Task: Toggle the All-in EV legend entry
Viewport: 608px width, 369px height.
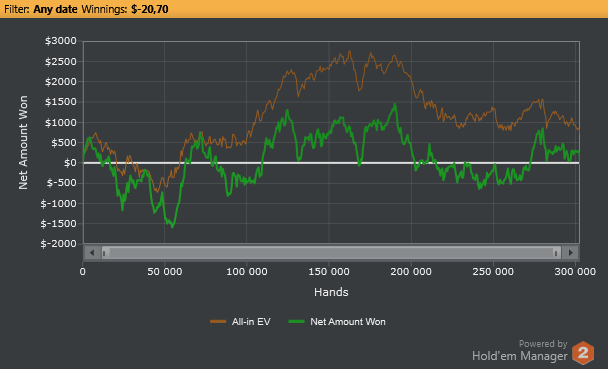Action: 240,322
